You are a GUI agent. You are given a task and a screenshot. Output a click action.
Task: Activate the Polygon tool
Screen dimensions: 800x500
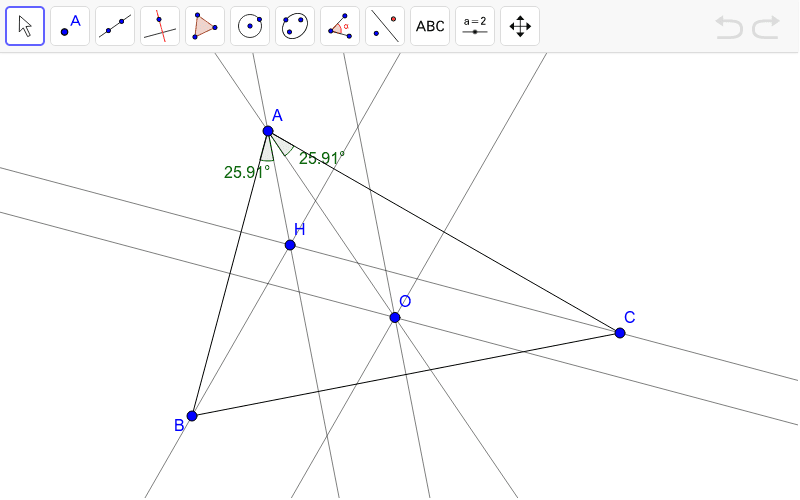tap(205, 26)
